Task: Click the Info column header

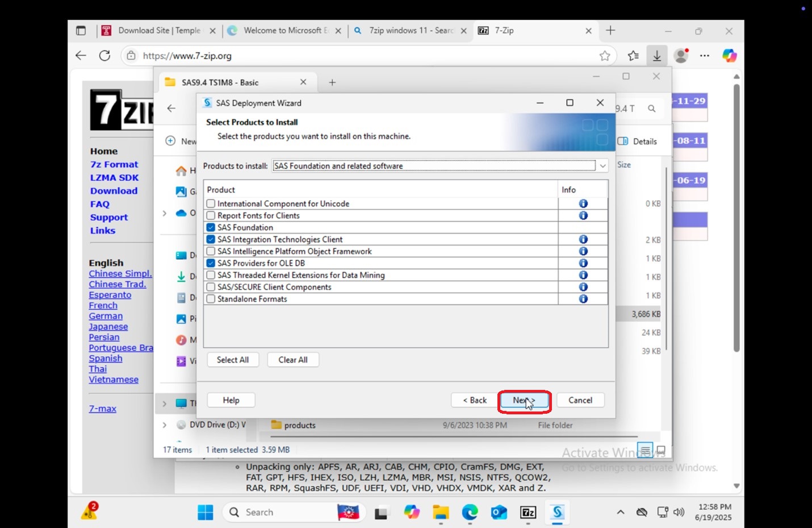Action: pos(583,190)
